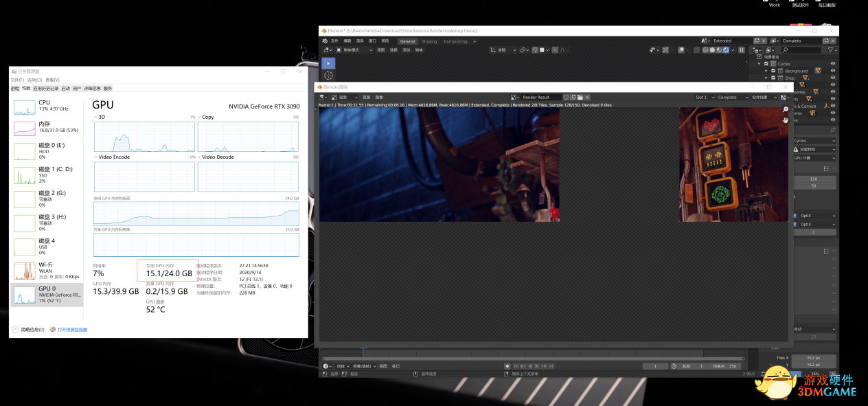Switch to the 启动 tab in Task Manager
868x406 pixels.
[65, 88]
